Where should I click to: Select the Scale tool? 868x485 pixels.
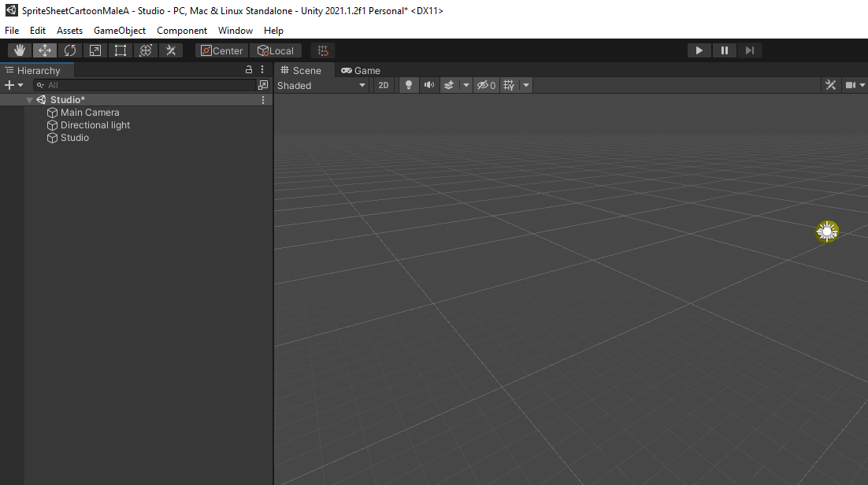pos(95,50)
